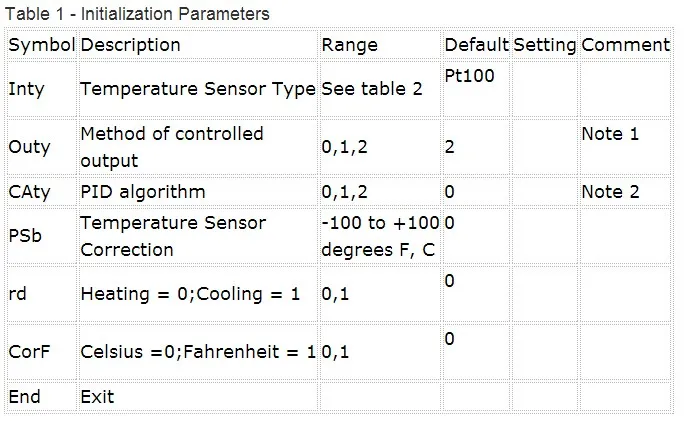
Task: Click the "Exit" description in the End row
Action: pyautogui.click(x=97, y=397)
